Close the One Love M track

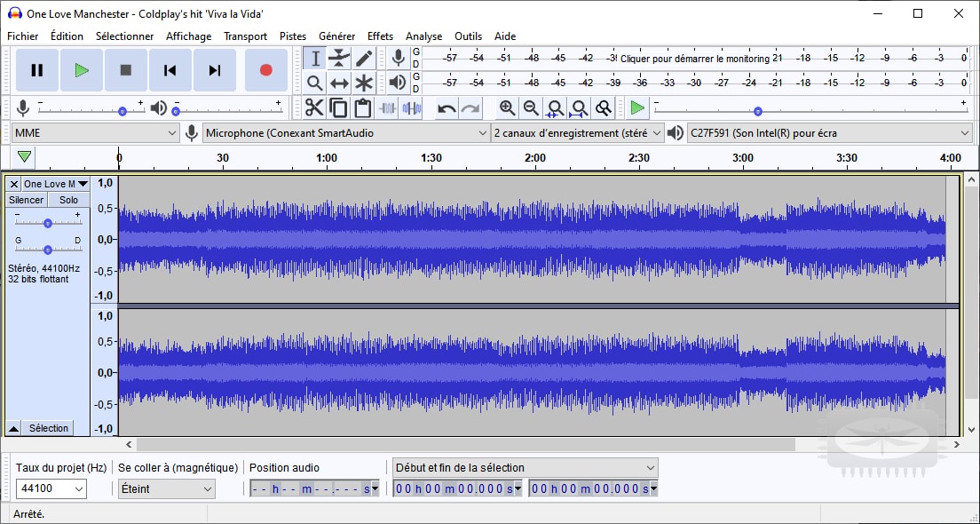click(x=13, y=184)
